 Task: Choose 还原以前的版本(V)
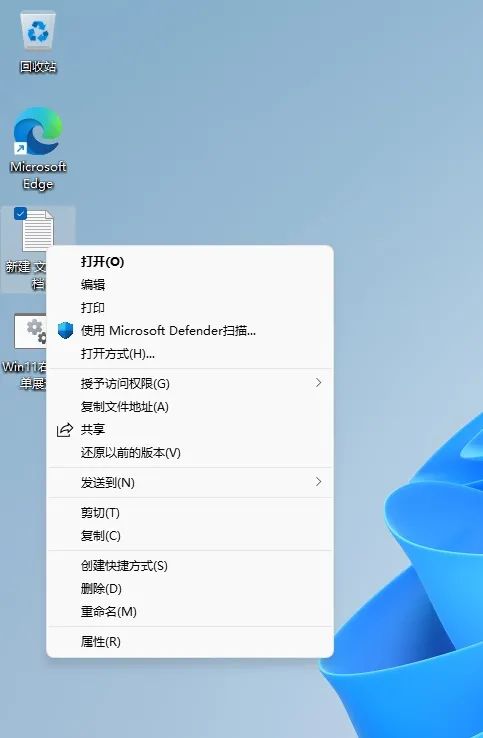pos(190,453)
